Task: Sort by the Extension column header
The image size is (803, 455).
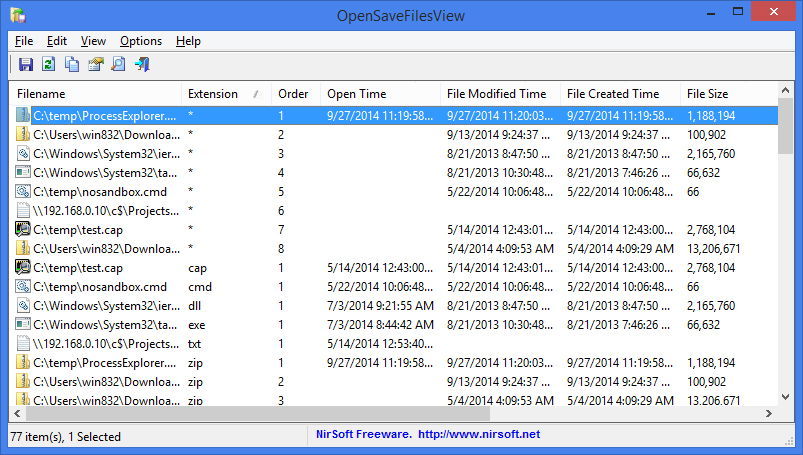Action: (x=226, y=94)
